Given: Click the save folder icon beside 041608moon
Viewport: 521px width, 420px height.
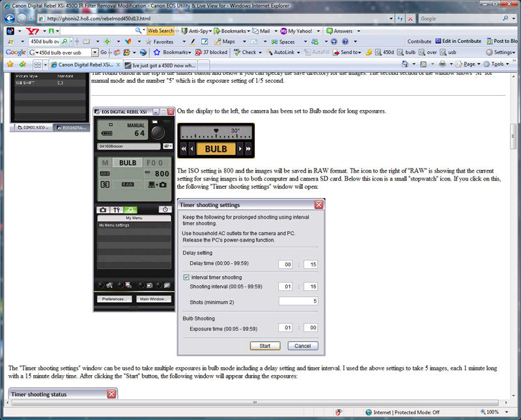Looking at the screenshot, I should pyautogui.click(x=168, y=146).
